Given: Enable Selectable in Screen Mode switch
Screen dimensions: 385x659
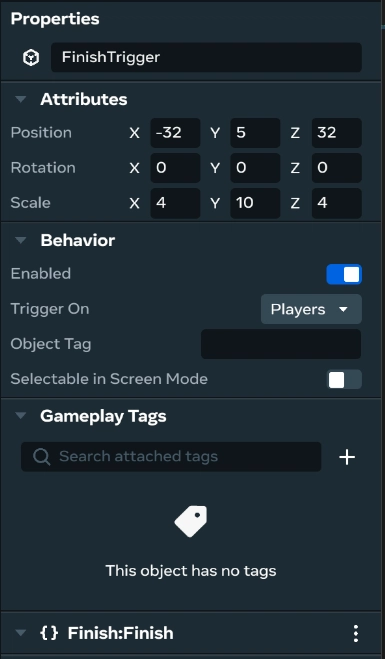Looking at the screenshot, I should point(344,379).
